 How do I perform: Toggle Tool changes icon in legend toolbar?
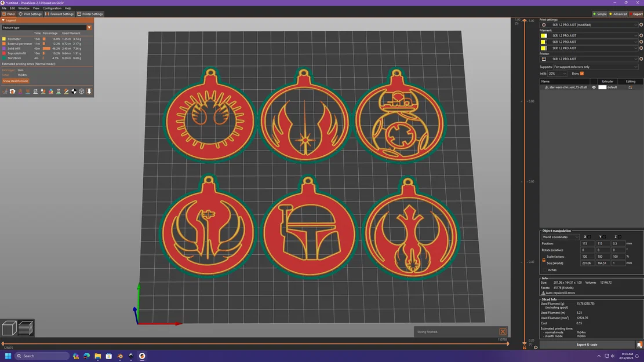point(43,92)
